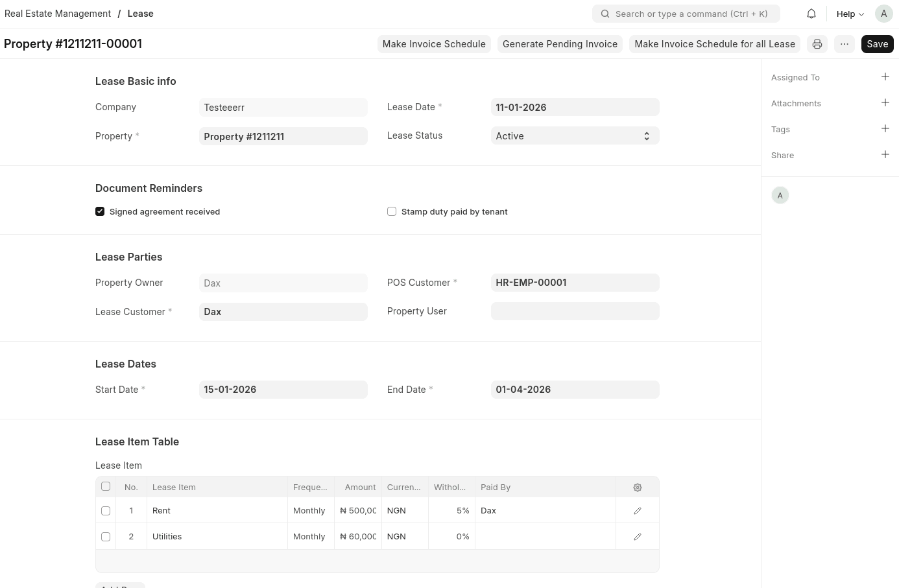This screenshot has width=899, height=588.
Task: Go to Real Estate Management breadcrumb
Action: [58, 14]
